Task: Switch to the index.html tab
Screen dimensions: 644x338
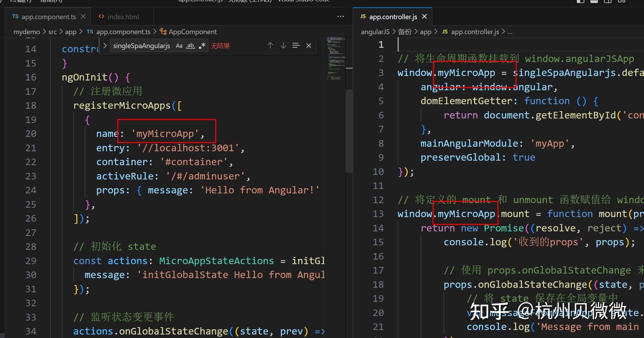Action: click(x=119, y=16)
